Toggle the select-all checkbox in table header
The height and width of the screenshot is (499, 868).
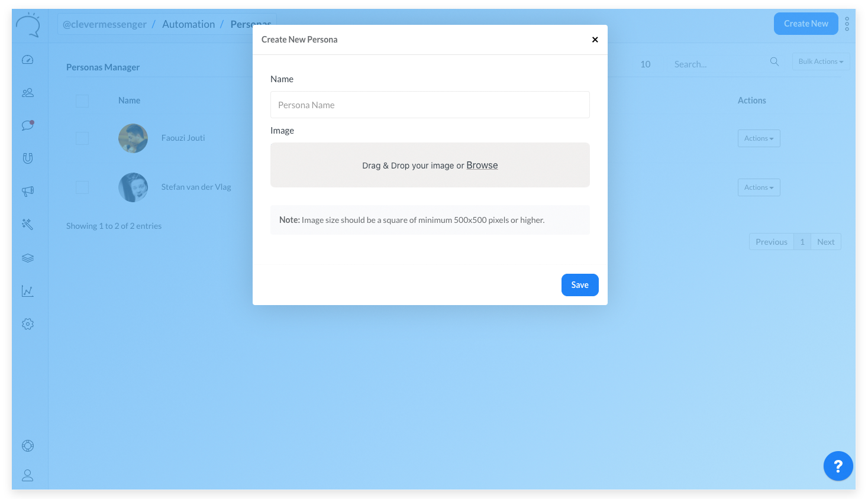coord(82,101)
